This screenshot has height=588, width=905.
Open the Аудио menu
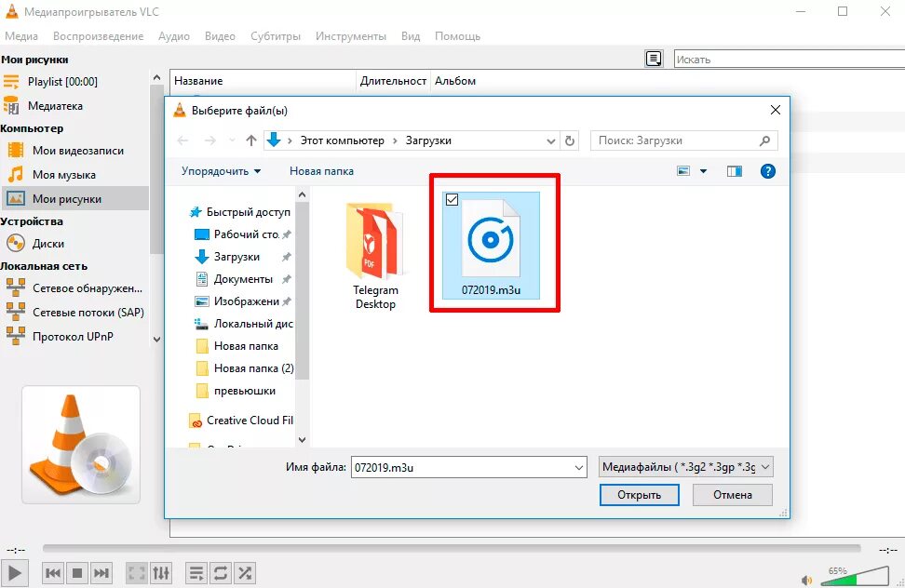tap(174, 35)
